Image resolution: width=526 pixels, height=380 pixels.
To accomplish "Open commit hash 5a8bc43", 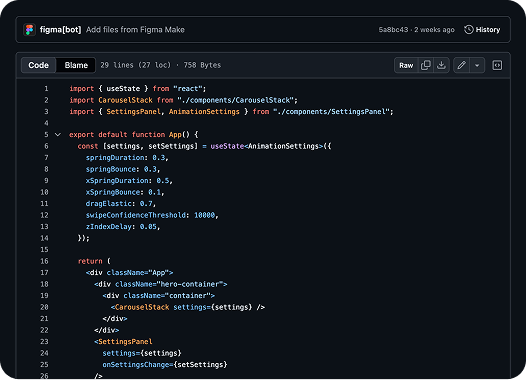I will 393,30.
